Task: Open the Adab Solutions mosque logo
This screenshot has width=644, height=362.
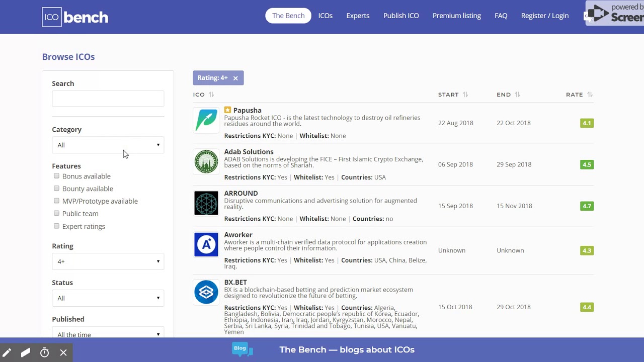Action: (x=206, y=162)
